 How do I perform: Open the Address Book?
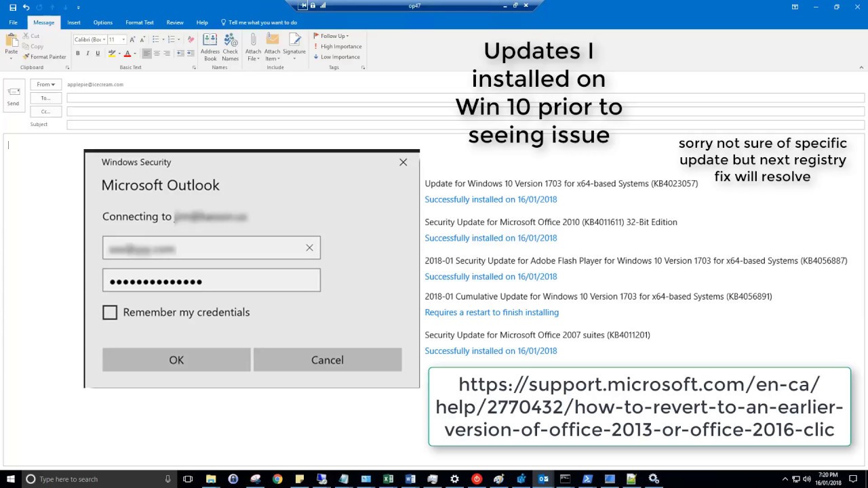pos(210,47)
